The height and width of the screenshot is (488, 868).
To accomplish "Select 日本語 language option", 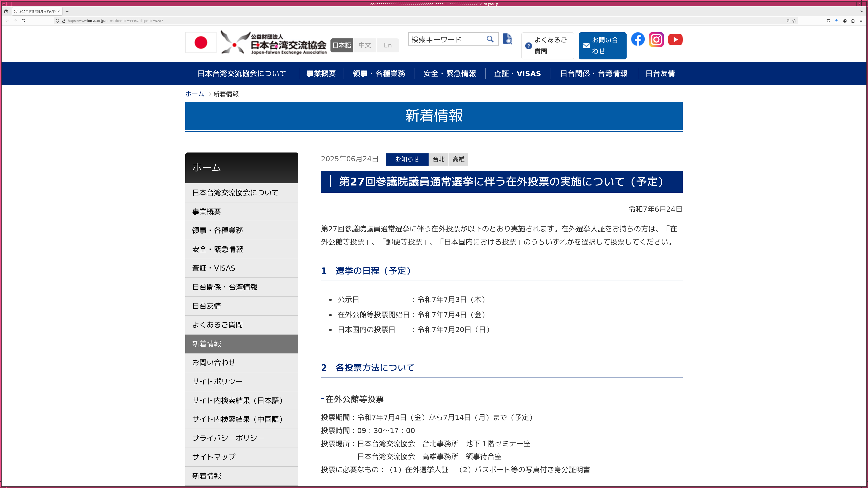I will point(342,45).
